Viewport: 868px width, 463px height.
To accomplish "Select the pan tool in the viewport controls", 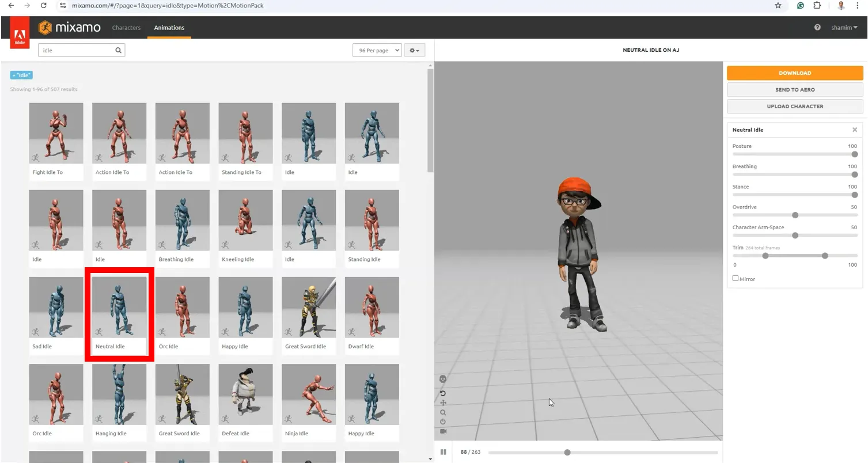I will (443, 403).
